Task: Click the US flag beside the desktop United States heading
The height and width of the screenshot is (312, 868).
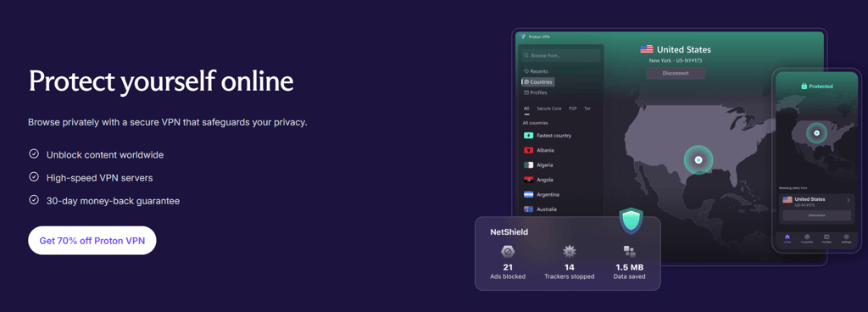Action: pos(647,49)
